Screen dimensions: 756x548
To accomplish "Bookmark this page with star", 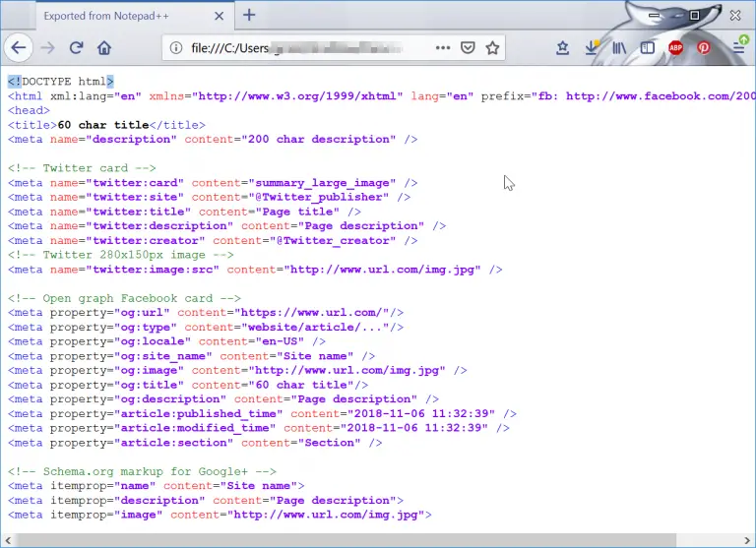I will (492, 47).
